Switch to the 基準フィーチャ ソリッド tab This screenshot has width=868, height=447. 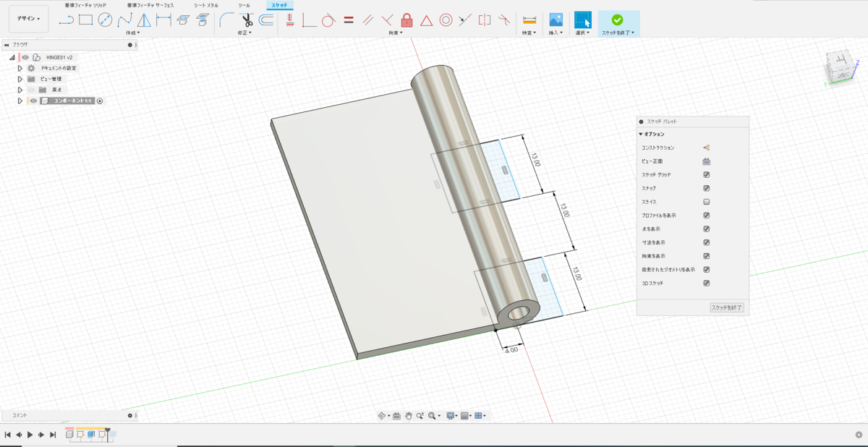tap(85, 5)
